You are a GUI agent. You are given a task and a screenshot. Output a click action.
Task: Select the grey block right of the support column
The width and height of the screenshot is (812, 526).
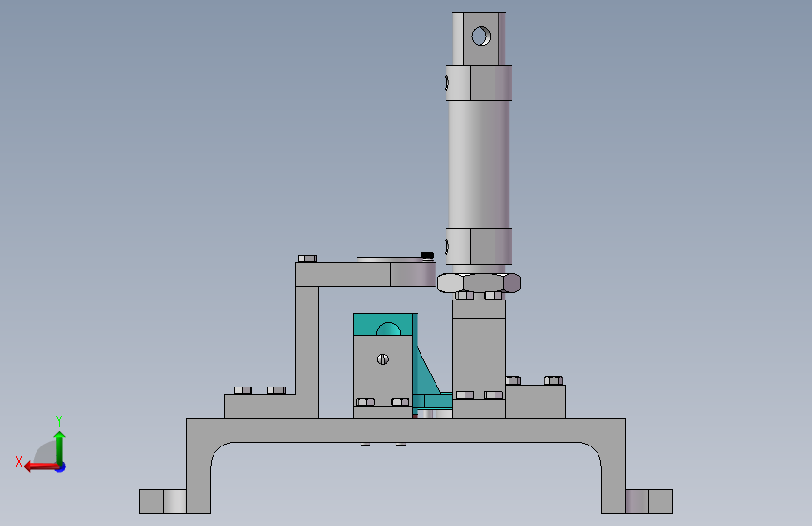(535, 402)
